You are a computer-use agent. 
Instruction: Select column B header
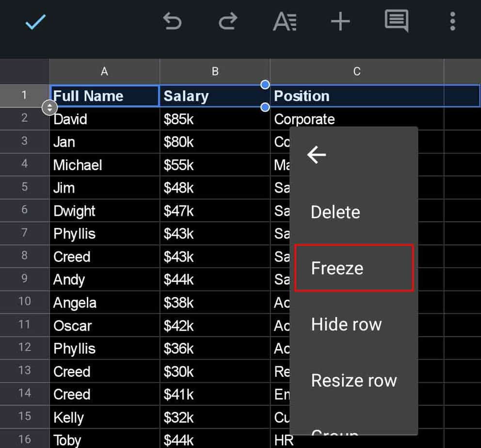[x=215, y=72]
